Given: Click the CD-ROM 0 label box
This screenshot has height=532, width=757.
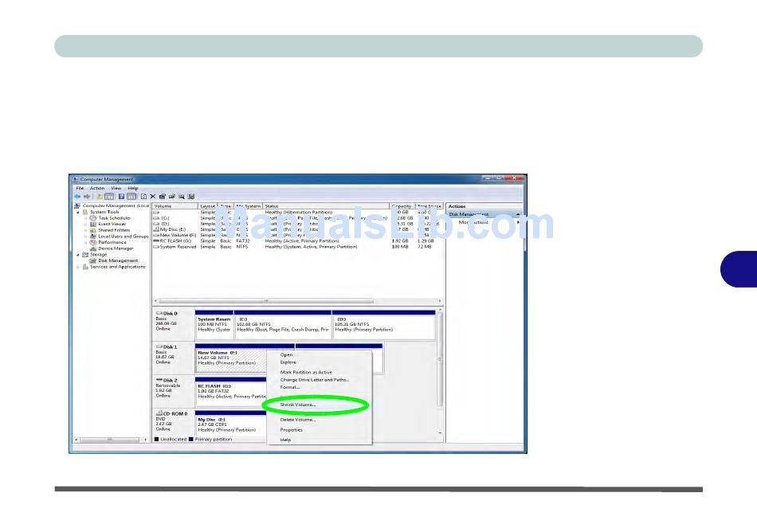Looking at the screenshot, I should (174, 422).
